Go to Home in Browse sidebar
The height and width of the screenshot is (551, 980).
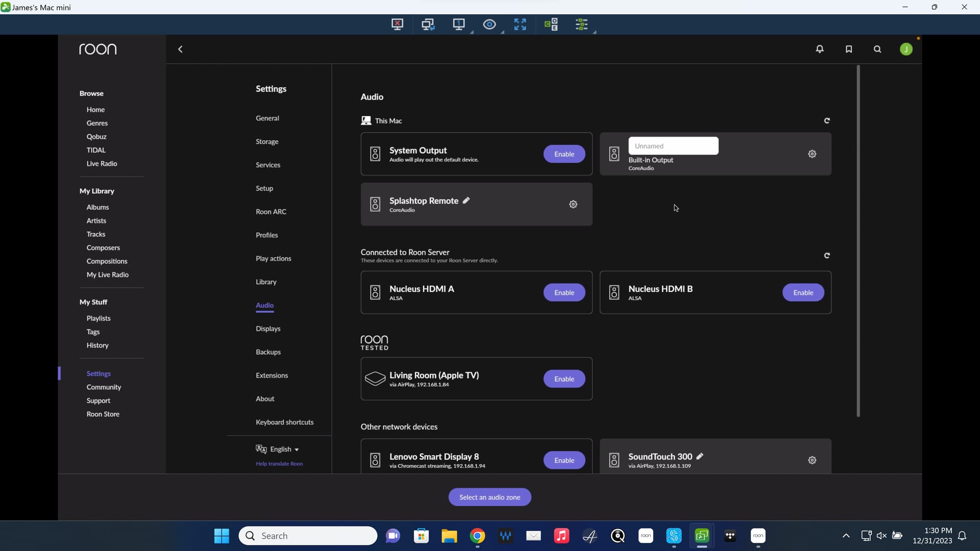point(95,110)
